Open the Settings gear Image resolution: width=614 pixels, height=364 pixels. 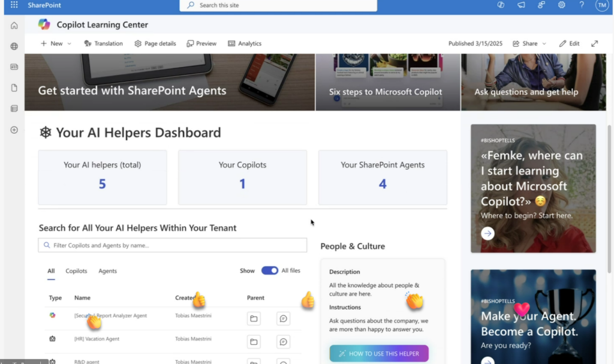tap(561, 5)
